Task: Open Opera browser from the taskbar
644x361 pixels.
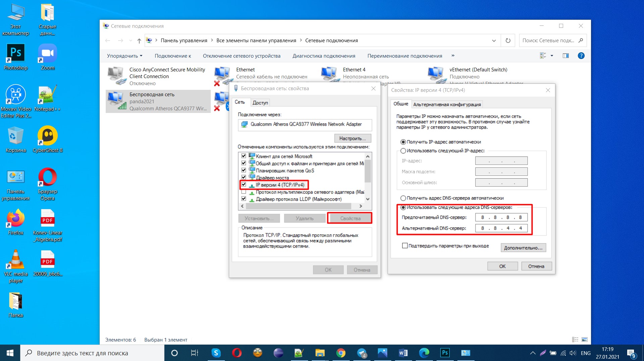Action: click(x=237, y=353)
